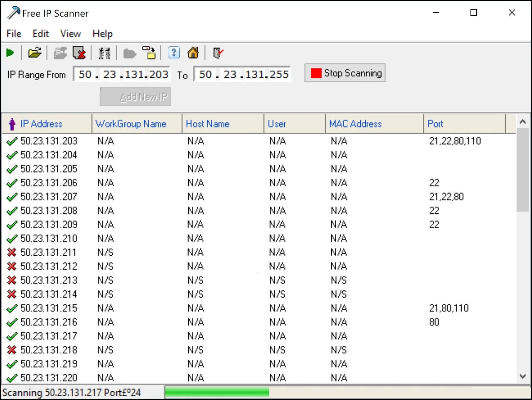Visit product homepage via the home icon
This screenshot has width=532, height=400.
pos(193,53)
